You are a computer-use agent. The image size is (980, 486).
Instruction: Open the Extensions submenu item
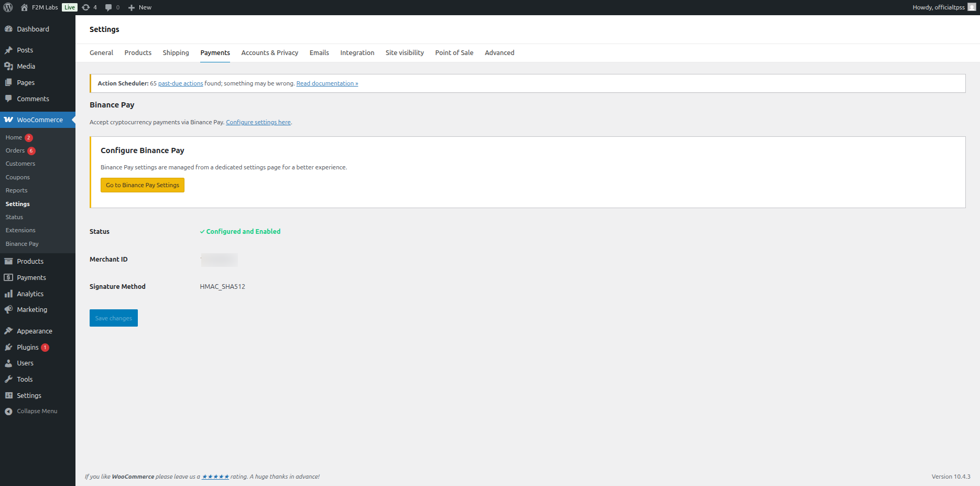(x=20, y=231)
